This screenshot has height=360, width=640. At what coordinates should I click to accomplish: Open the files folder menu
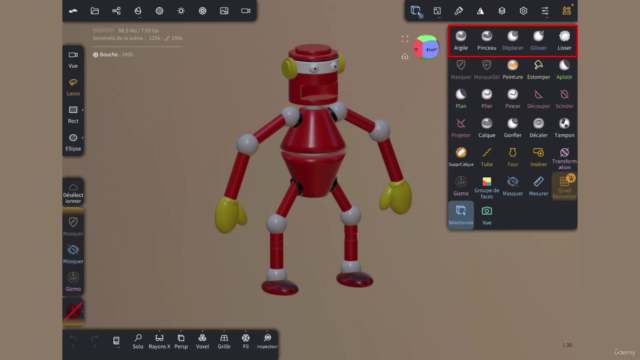pos(95,11)
